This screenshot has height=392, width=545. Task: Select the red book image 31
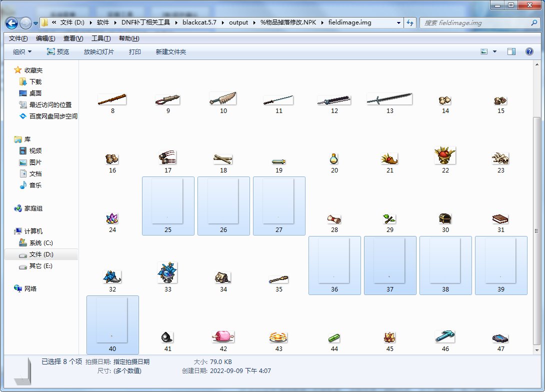500,219
